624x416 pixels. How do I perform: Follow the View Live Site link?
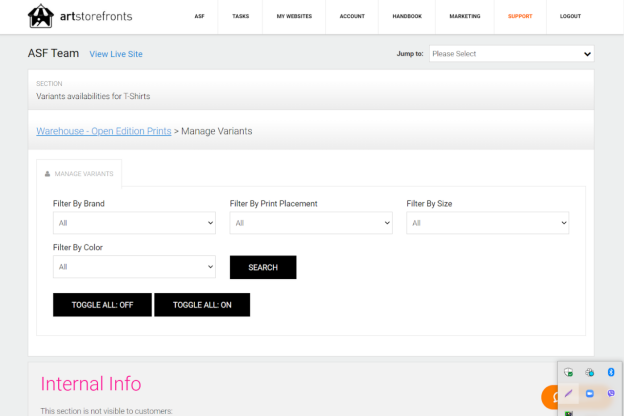click(116, 54)
